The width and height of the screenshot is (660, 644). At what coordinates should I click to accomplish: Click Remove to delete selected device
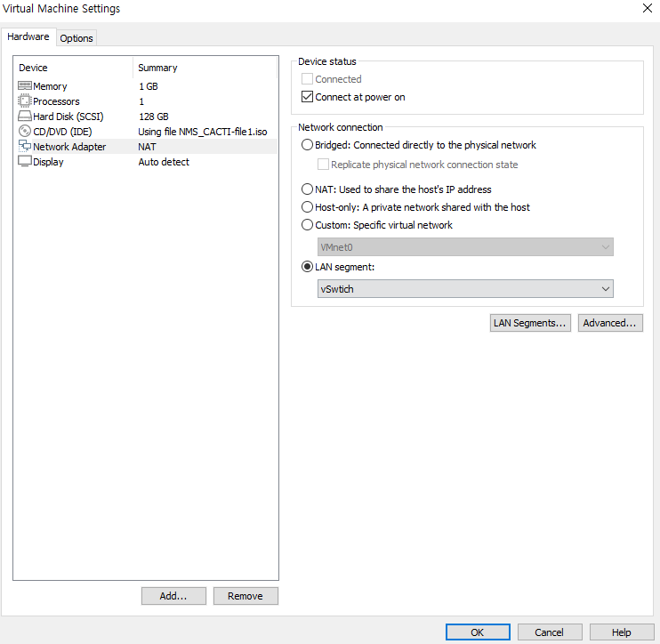click(x=245, y=596)
